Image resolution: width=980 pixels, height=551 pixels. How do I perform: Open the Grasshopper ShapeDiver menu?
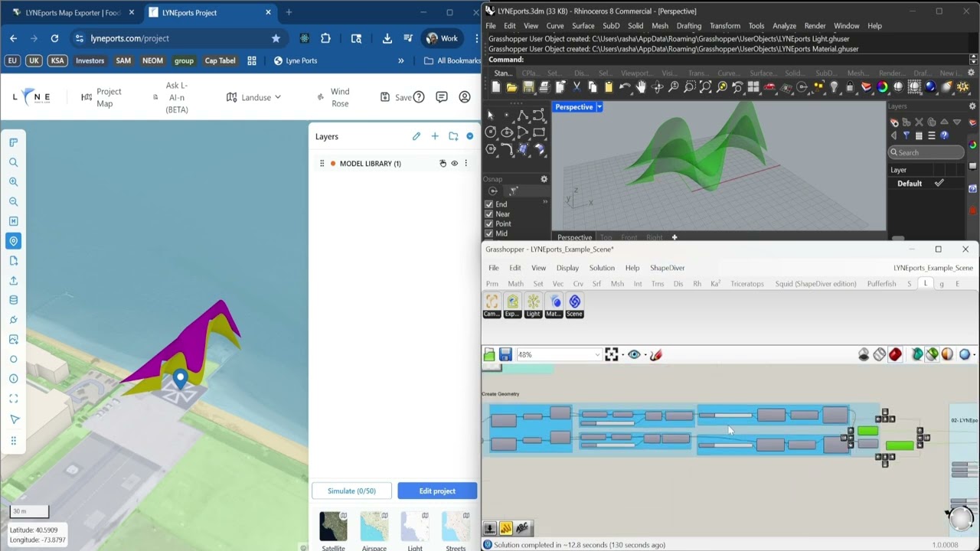pyautogui.click(x=667, y=268)
